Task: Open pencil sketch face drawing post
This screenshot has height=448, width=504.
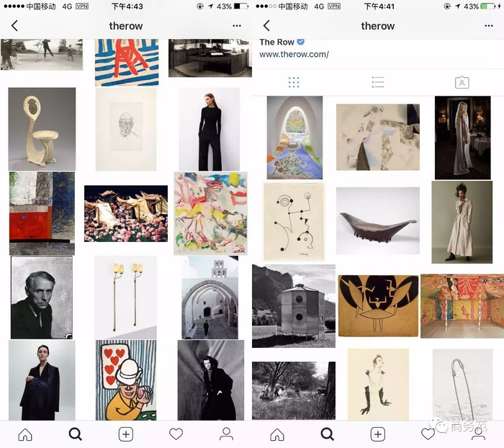Action: (126, 130)
